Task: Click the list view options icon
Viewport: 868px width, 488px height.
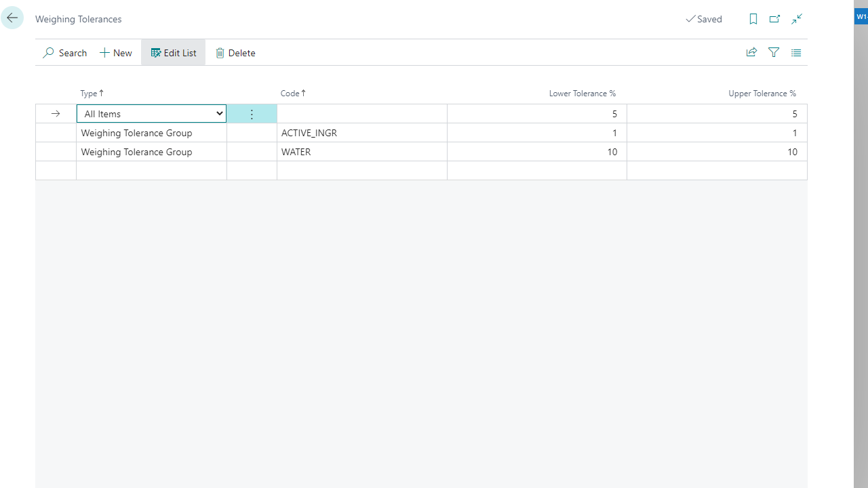Action: coord(796,52)
